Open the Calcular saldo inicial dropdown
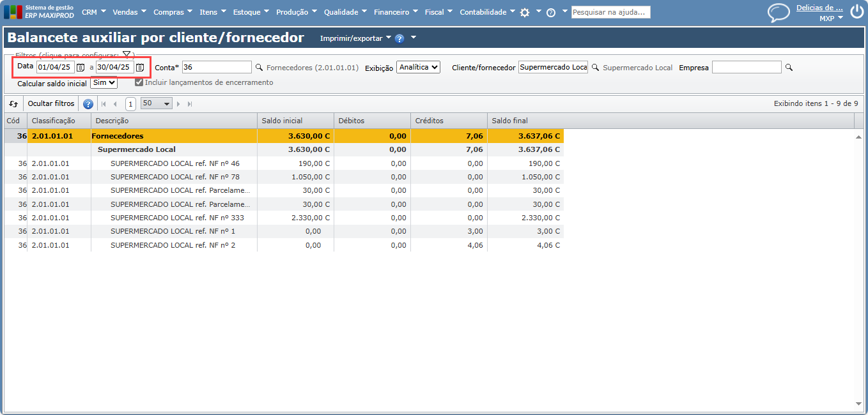Viewport: 868px width, 415px height. (x=104, y=82)
